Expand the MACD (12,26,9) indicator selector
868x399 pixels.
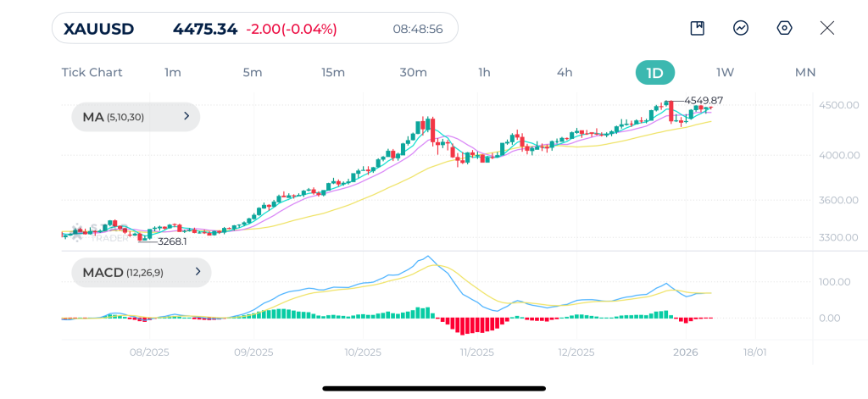pos(142,272)
